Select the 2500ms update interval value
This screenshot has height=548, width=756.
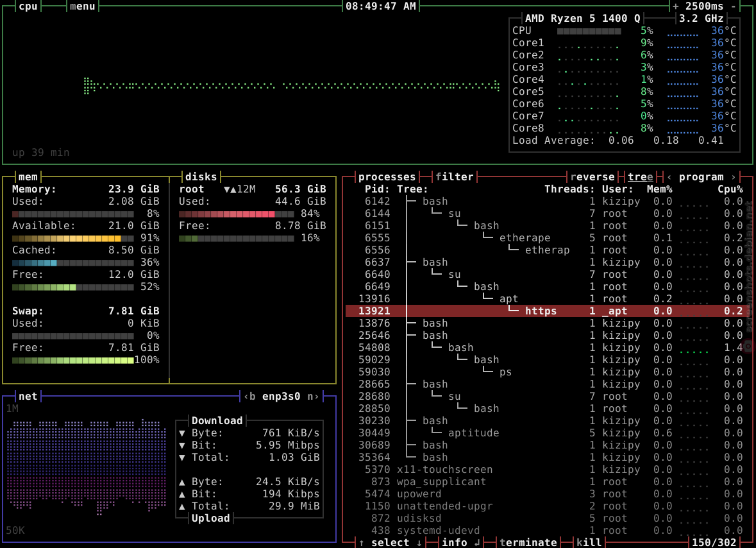tap(705, 6)
